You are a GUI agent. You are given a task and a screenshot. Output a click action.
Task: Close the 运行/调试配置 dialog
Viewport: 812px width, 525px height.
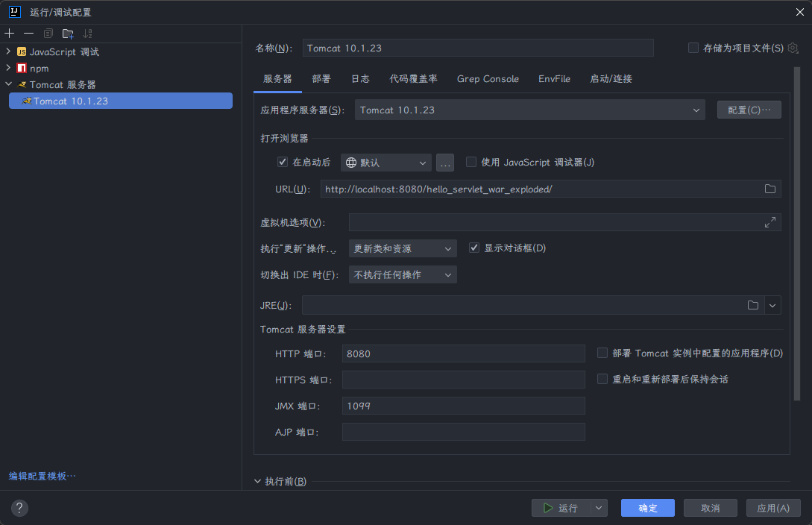[800, 12]
